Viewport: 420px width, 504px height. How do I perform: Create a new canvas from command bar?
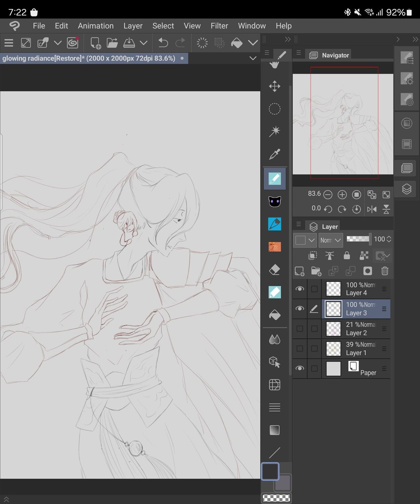pos(95,43)
